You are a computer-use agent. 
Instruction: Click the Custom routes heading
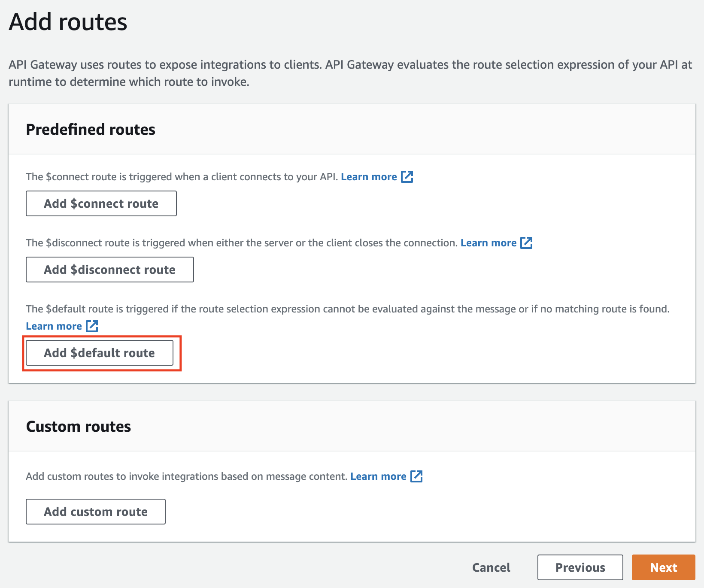click(79, 427)
